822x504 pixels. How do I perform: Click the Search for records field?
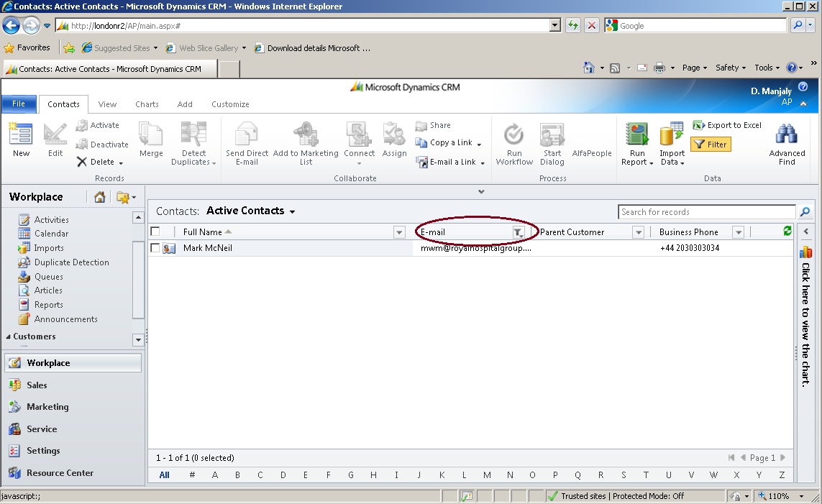[x=707, y=211]
